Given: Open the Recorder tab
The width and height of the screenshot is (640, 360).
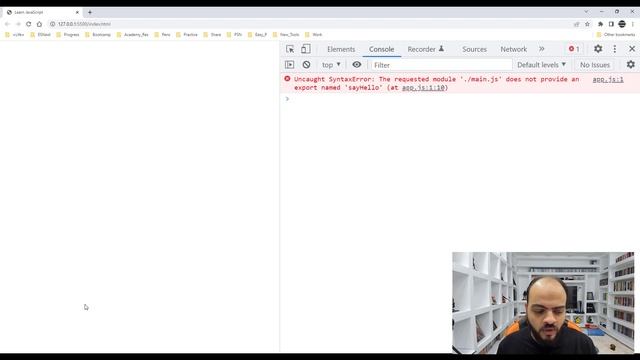Looking at the screenshot, I should point(426,49).
